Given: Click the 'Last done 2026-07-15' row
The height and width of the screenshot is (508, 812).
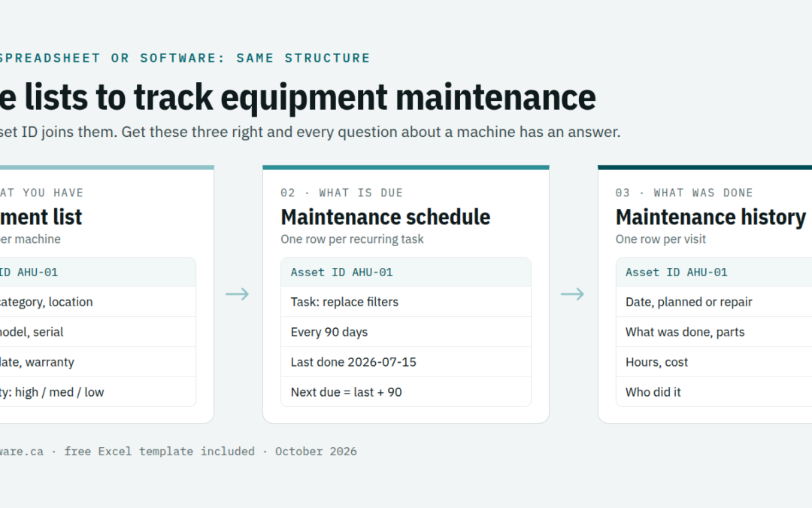Looking at the screenshot, I should click(406, 362).
